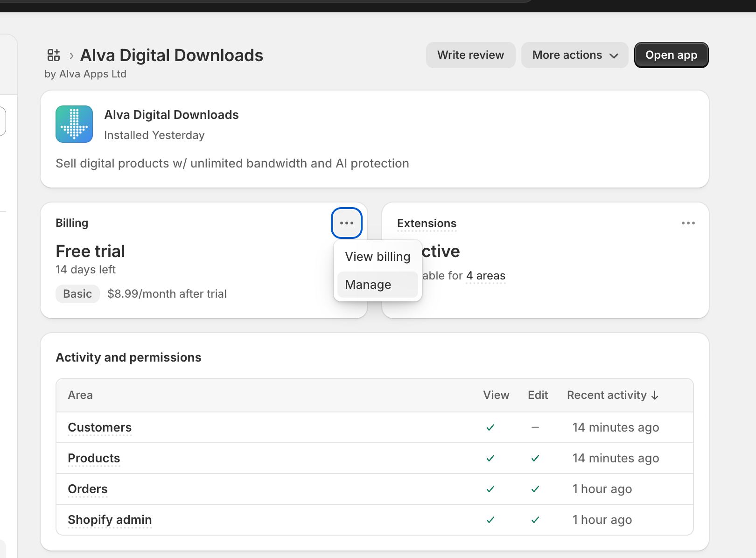Click the by Alva Apps Ltd subtitle

pyautogui.click(x=85, y=74)
